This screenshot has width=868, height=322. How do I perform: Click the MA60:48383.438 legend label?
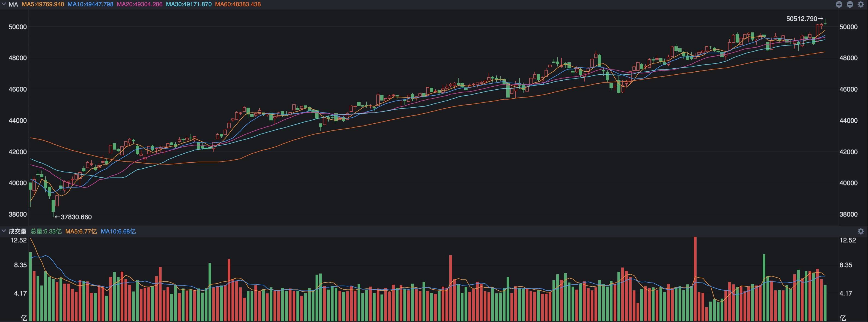238,4
